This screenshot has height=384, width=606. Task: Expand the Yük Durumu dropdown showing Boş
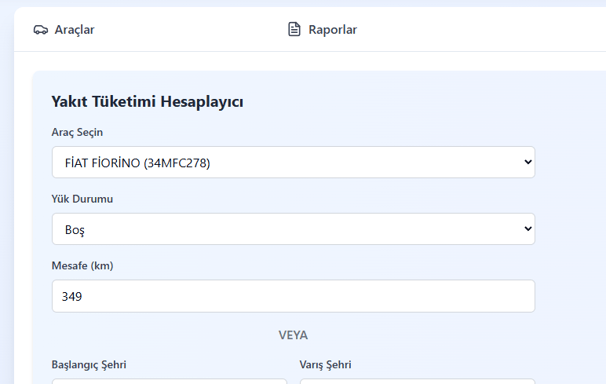(x=293, y=229)
